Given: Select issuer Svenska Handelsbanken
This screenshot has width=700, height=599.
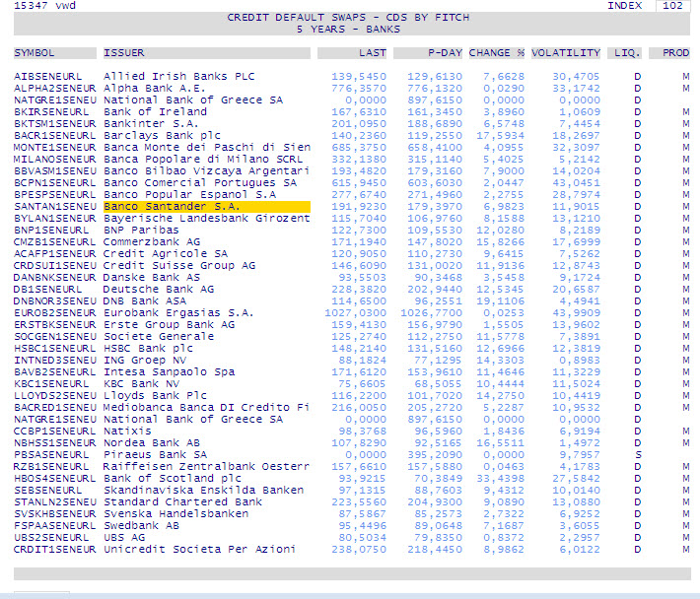Looking at the screenshot, I should (175, 514).
